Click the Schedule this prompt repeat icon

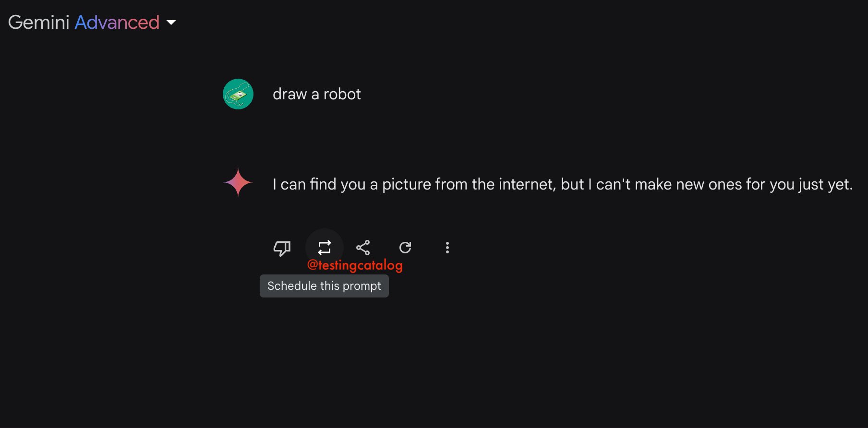coord(325,248)
